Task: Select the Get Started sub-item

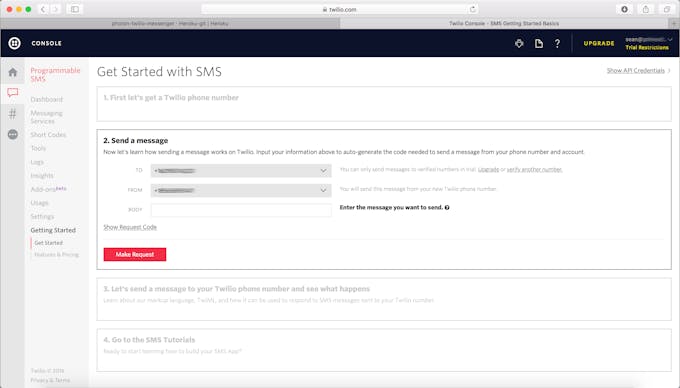Action: [x=49, y=243]
